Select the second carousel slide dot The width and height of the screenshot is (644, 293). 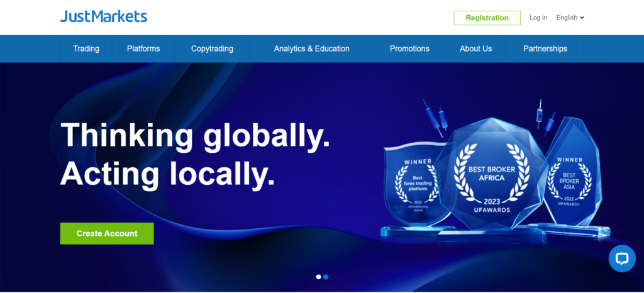(326, 277)
